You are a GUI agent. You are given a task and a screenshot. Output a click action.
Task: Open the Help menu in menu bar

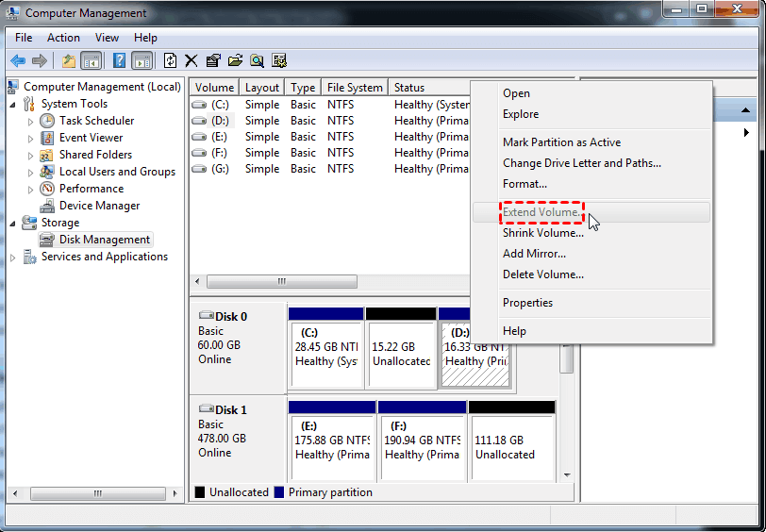click(x=145, y=38)
